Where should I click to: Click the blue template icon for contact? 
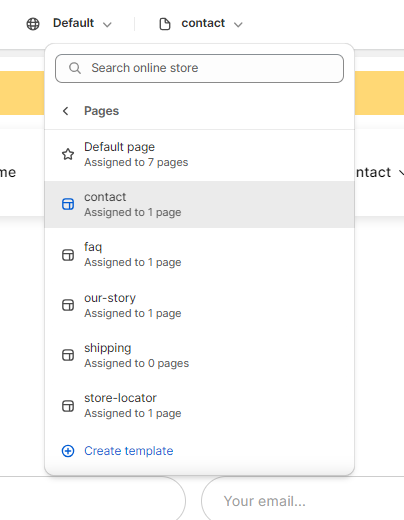(68, 204)
